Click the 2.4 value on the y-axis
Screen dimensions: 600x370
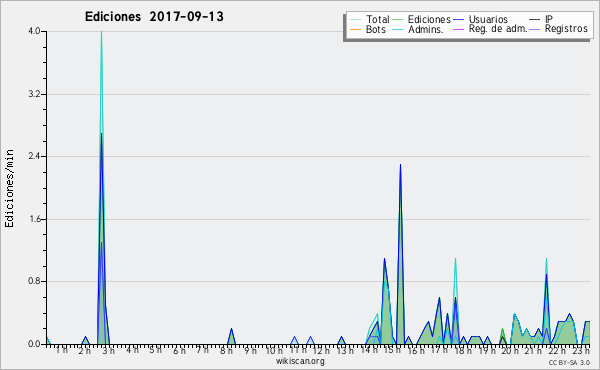tap(35, 156)
